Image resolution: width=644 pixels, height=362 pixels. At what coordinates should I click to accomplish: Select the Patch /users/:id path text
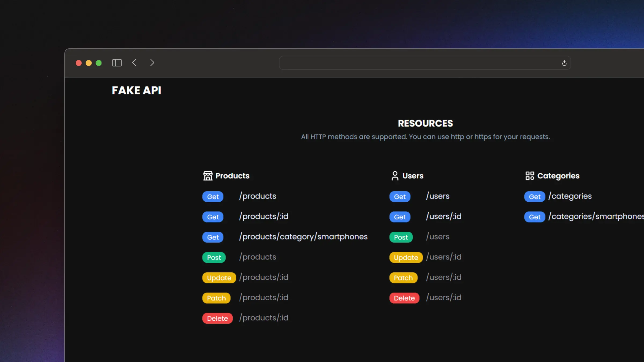[x=444, y=277]
